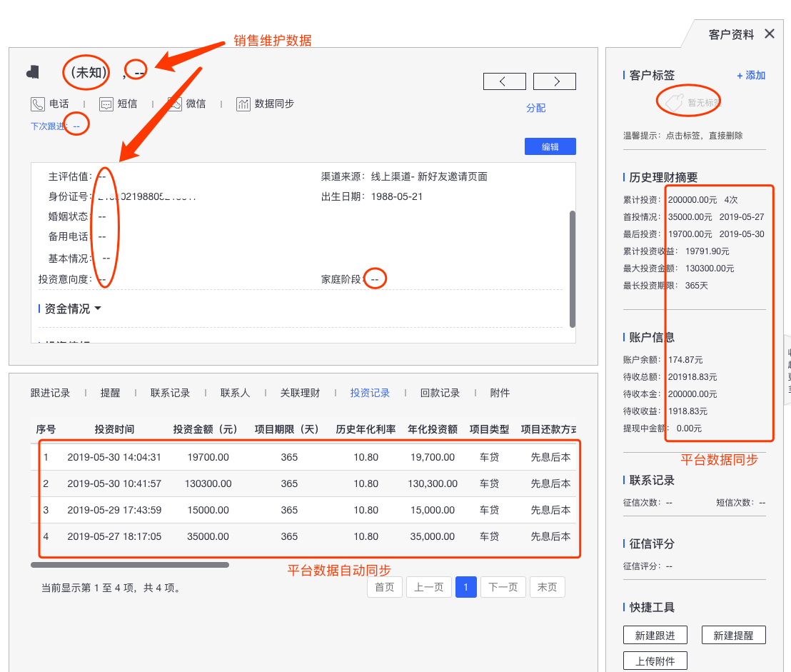Go to next customer arrow button
Viewport: 791px width, 672px height.
pyautogui.click(x=555, y=81)
